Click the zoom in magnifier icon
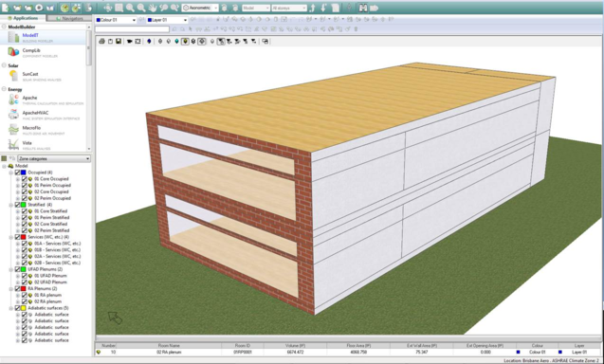Image resolution: width=604 pixels, height=364 pixels. click(x=130, y=8)
